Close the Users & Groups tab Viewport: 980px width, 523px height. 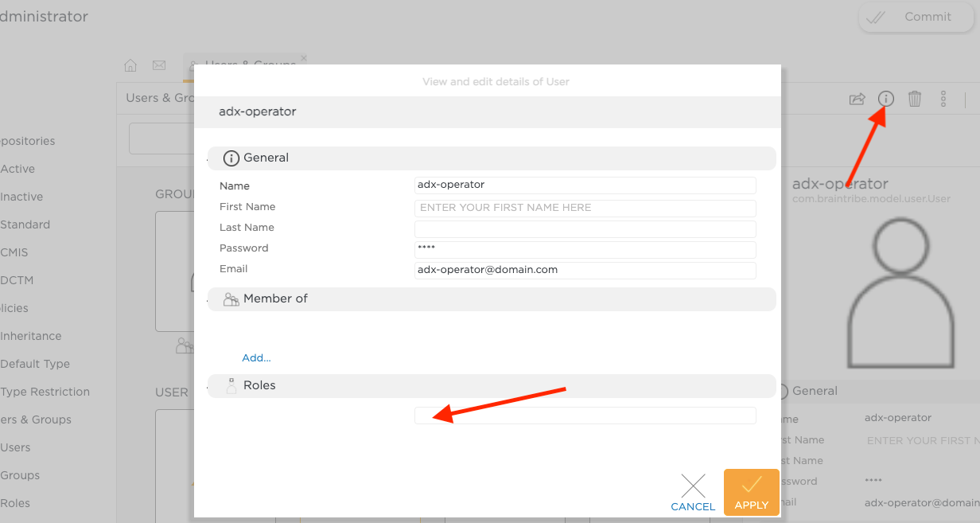pyautogui.click(x=304, y=58)
